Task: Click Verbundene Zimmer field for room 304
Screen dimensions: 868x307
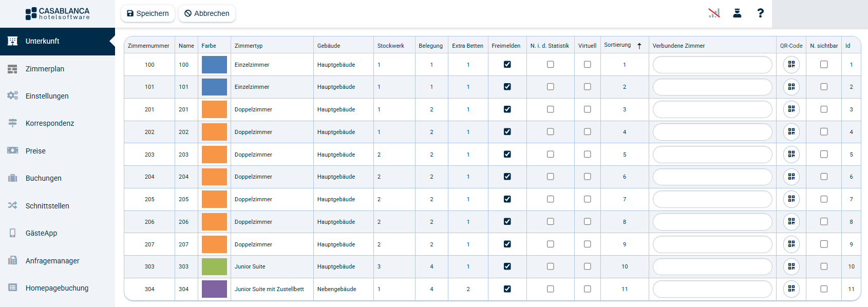Action: coord(712,289)
